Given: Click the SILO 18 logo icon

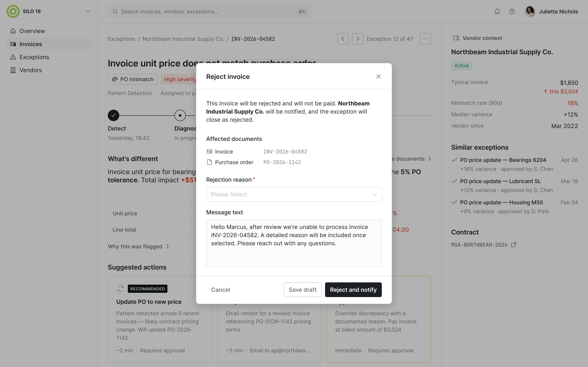Looking at the screenshot, I should click(13, 11).
